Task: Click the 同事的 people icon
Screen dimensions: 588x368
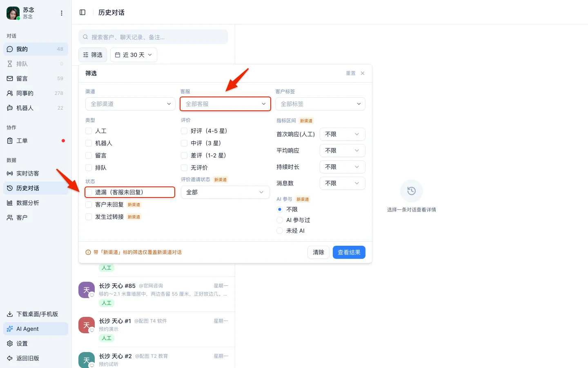Action: 10,93
